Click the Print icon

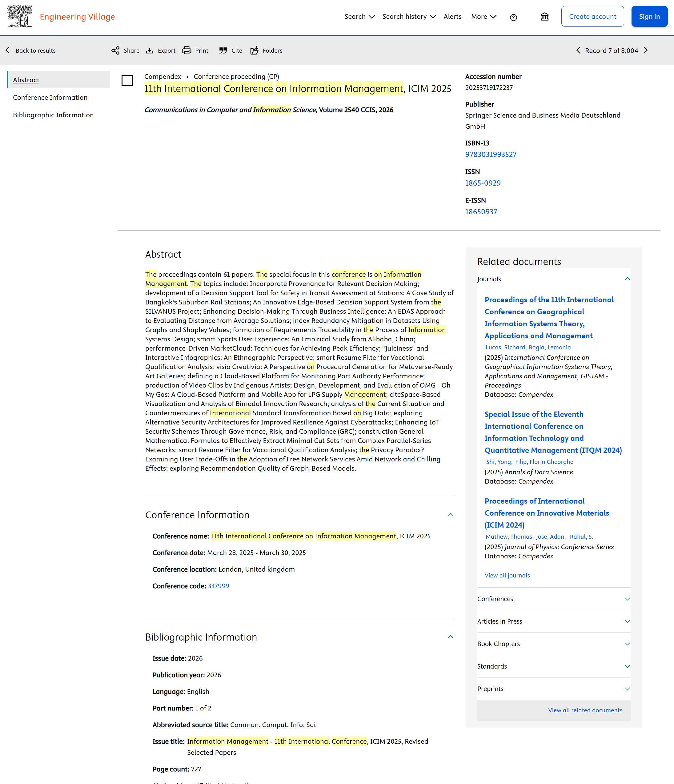pos(187,50)
